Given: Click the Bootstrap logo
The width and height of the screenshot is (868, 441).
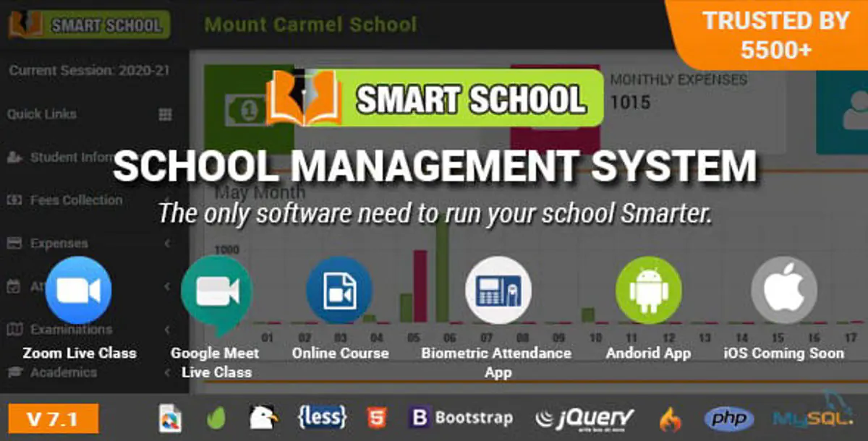Looking at the screenshot, I should [461, 418].
